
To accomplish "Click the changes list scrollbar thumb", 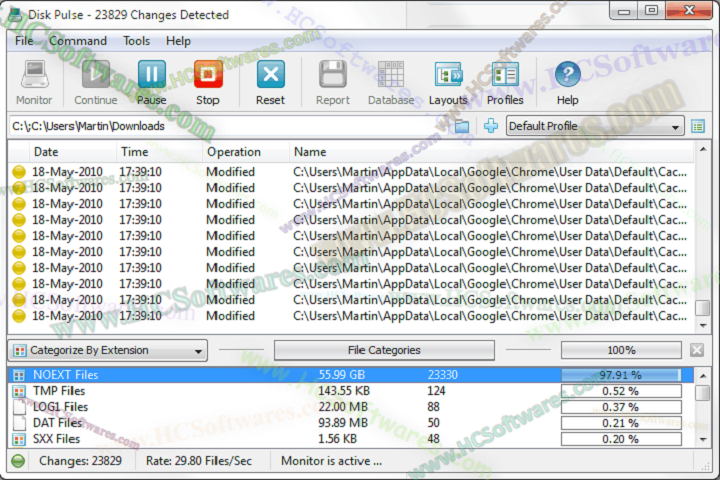I will [x=703, y=308].
